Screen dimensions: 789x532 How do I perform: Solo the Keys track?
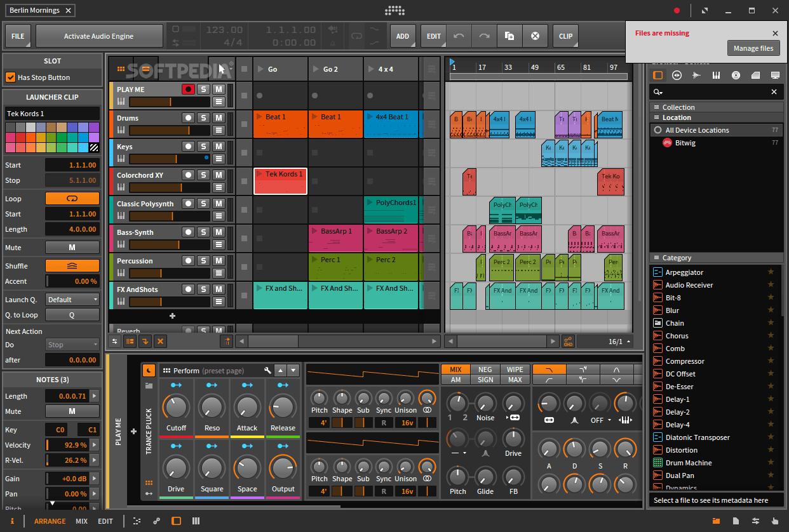click(205, 146)
